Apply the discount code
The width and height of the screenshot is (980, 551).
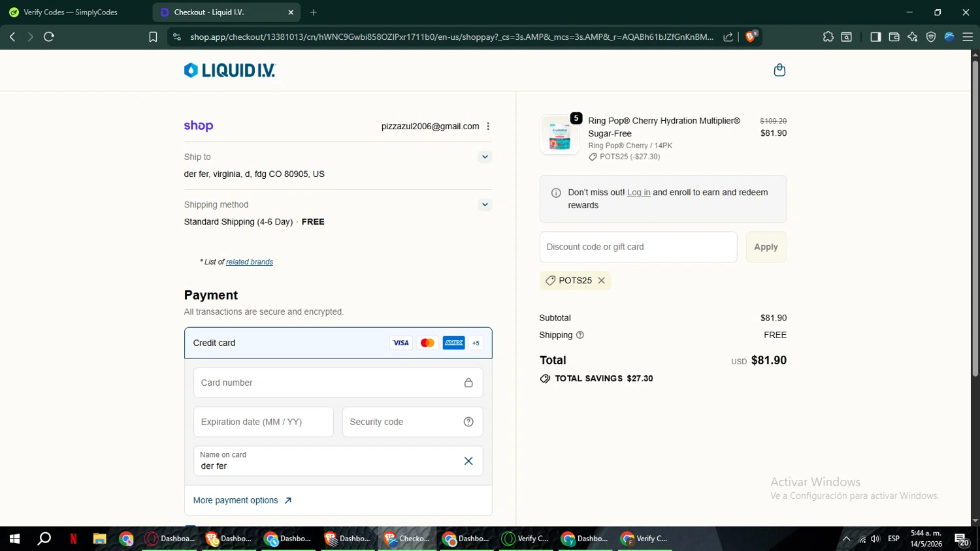pos(766,247)
